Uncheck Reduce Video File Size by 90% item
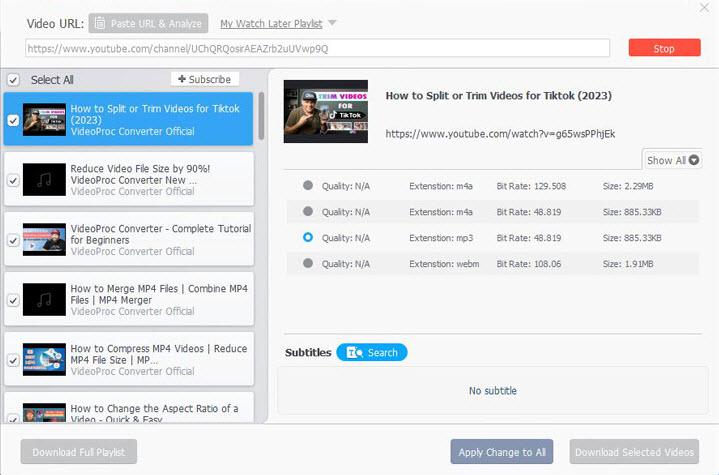Screen dimensions: 719x475 (x=13, y=180)
